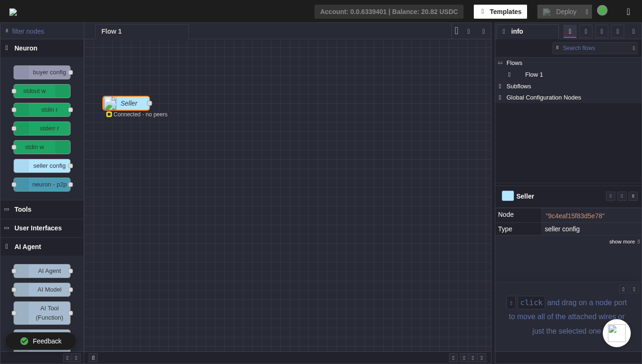Image resolution: width=642 pixels, height=364 pixels.
Task: Click search button in workspace footer left
Action: pyautogui.click(x=93, y=358)
